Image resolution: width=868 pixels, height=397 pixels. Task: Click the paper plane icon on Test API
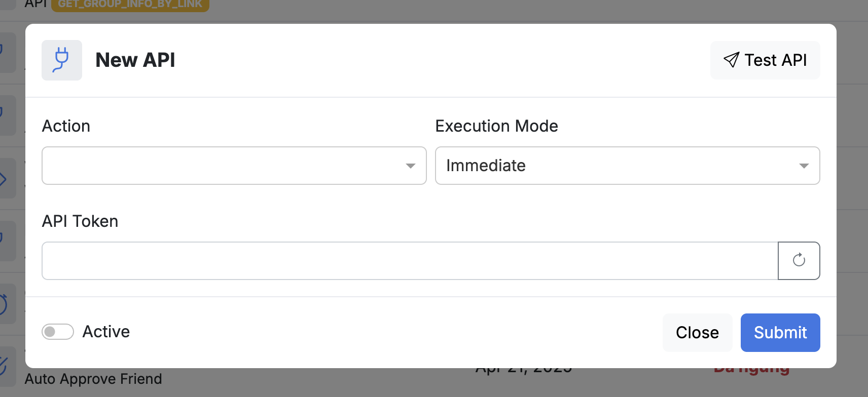(731, 60)
